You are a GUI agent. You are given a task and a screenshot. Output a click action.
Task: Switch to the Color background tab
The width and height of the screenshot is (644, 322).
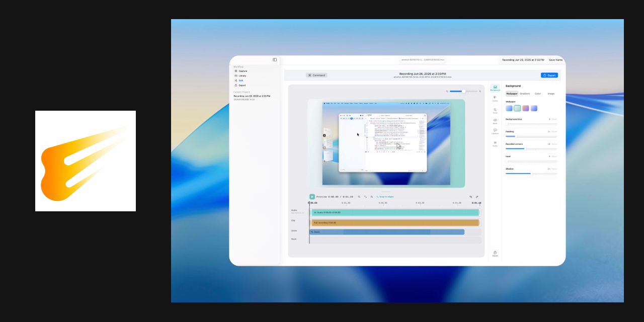click(x=538, y=94)
